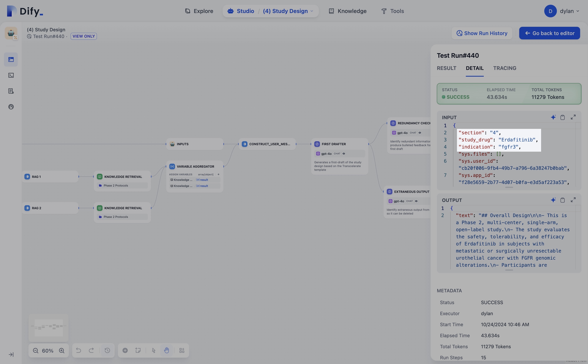Open the 60% zoom level menu
This screenshot has height=364, width=588.
tap(48, 351)
